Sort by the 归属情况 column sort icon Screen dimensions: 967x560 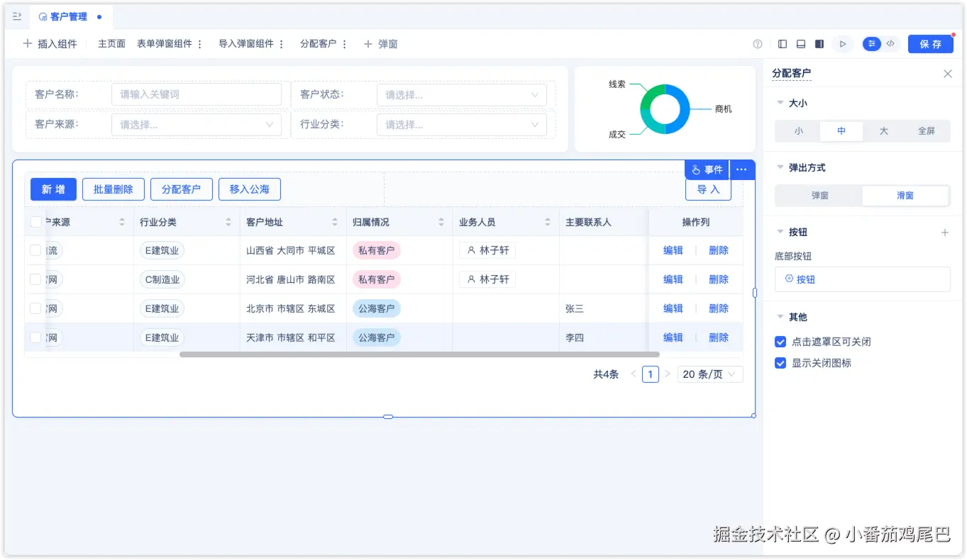tap(441, 222)
